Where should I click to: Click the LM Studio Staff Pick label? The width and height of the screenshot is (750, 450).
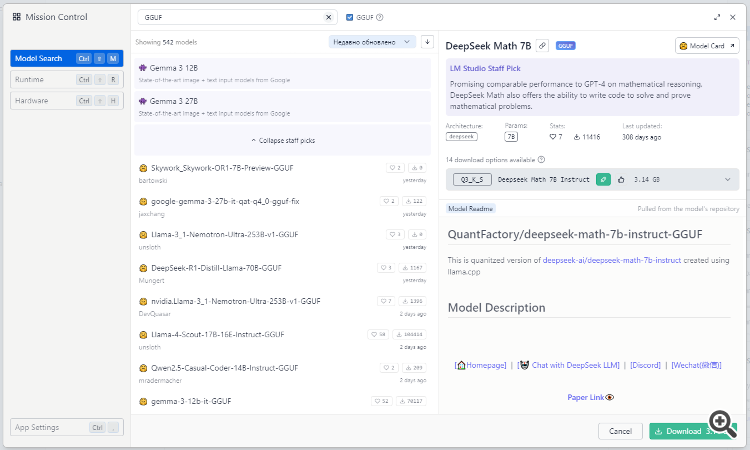(x=485, y=68)
